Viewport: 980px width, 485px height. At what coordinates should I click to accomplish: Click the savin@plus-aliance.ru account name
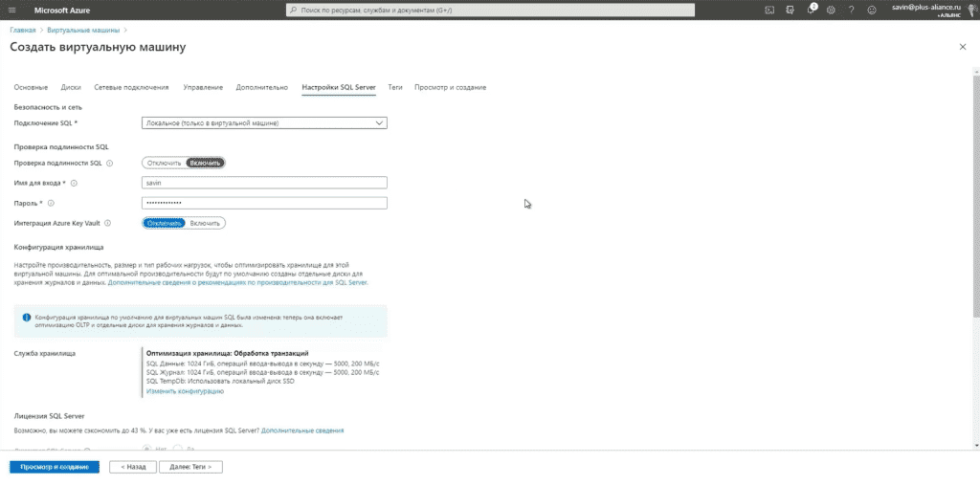coord(928,7)
